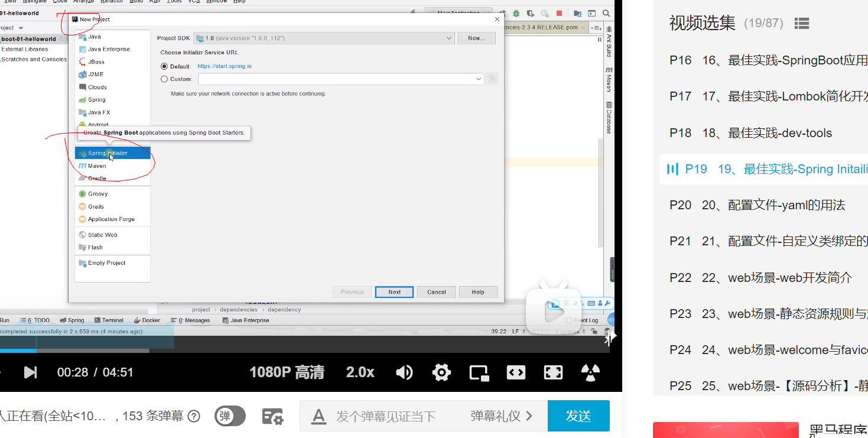The width and height of the screenshot is (868, 438).
Task: Click the green Debug bug icon
Action: (x=516, y=13)
